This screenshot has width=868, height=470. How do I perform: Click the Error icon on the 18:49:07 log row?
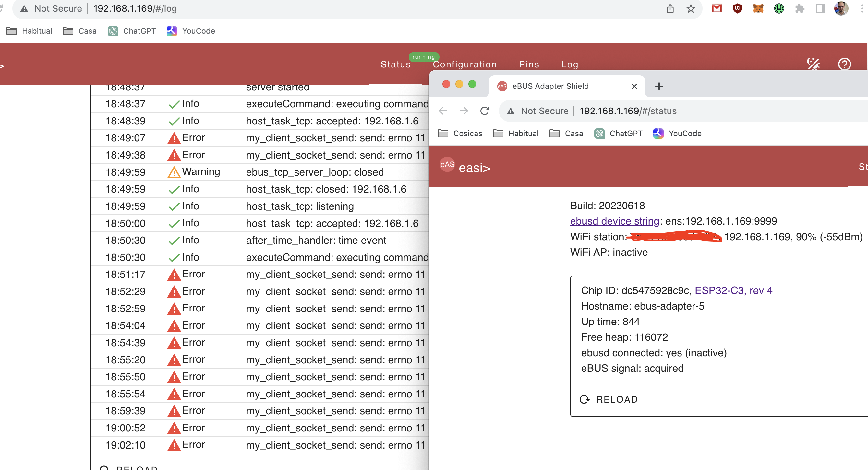point(174,138)
